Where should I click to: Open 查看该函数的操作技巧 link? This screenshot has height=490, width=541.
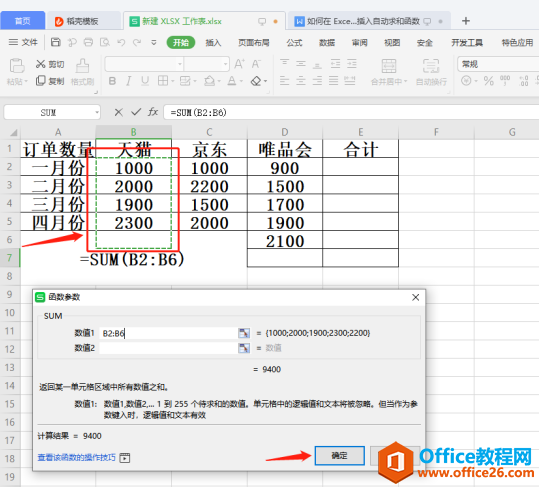click(x=76, y=458)
